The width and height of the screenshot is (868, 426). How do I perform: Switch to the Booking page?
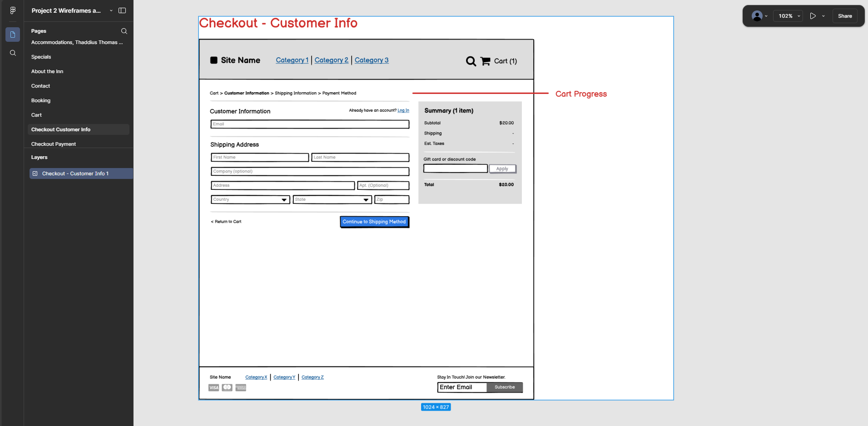tap(41, 100)
